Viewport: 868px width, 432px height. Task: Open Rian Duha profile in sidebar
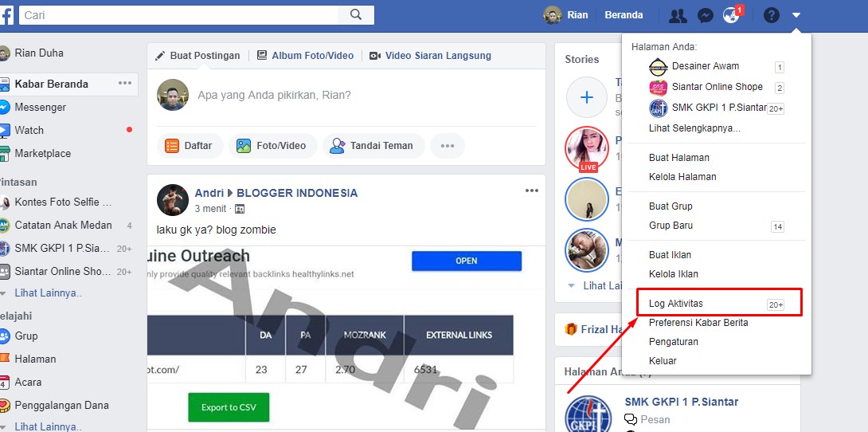[x=39, y=53]
